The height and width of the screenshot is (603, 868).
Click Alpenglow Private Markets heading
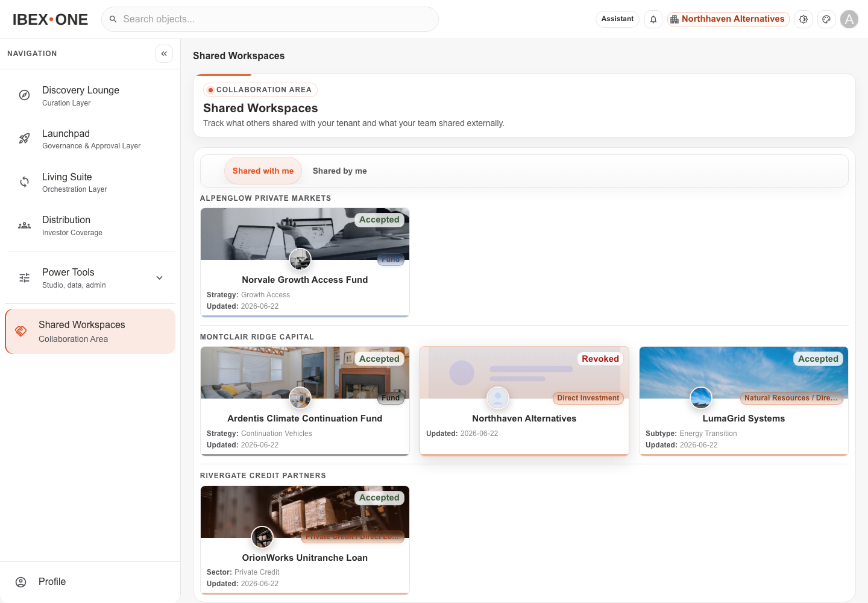(x=265, y=198)
